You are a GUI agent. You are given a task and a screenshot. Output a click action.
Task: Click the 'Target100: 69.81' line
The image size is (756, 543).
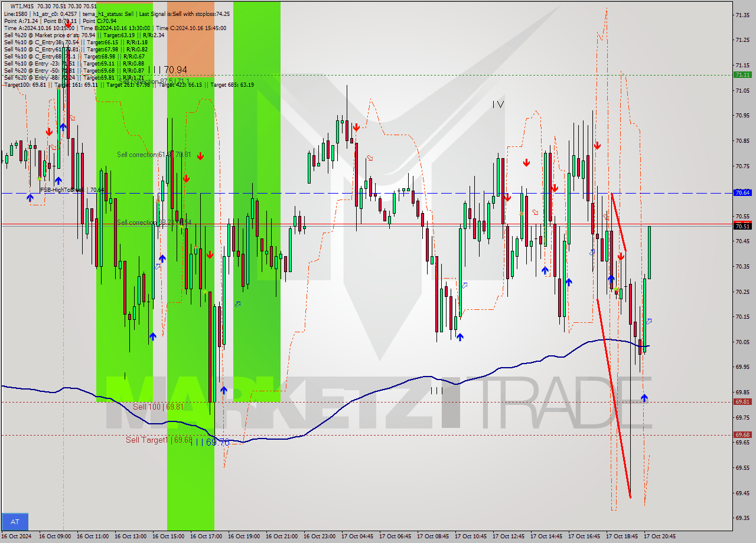click(x=129, y=84)
